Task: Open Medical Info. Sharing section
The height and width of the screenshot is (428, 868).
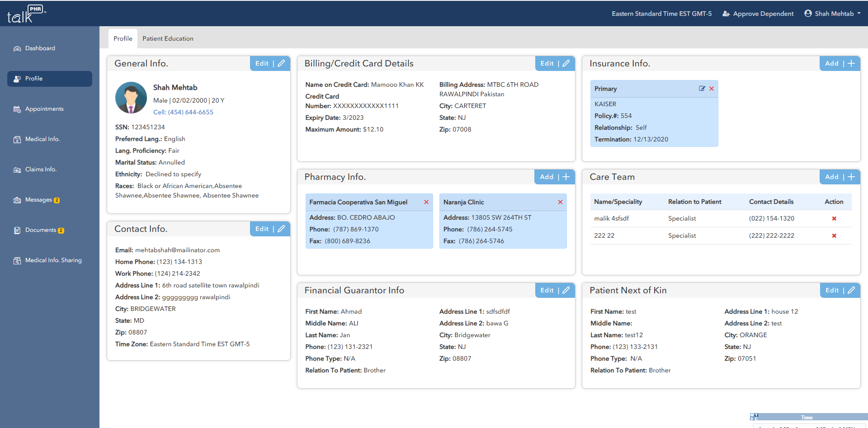Action: coord(53,260)
